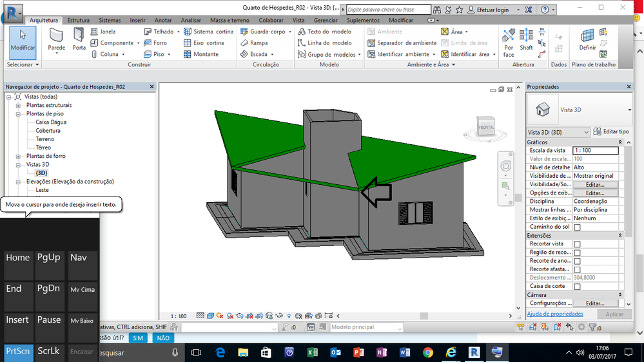Enable the Caminho do sol checkbox
Image resolution: width=644 pixels, height=362 pixels.
(x=577, y=227)
